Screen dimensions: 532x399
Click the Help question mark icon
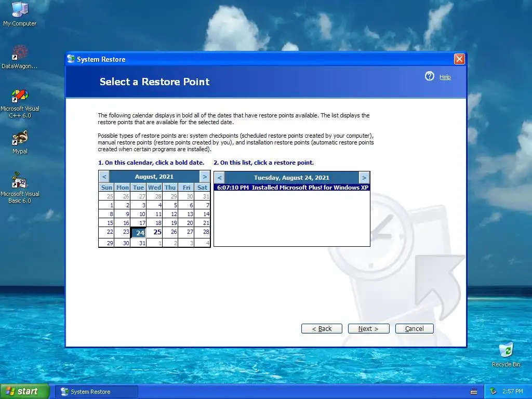429,76
